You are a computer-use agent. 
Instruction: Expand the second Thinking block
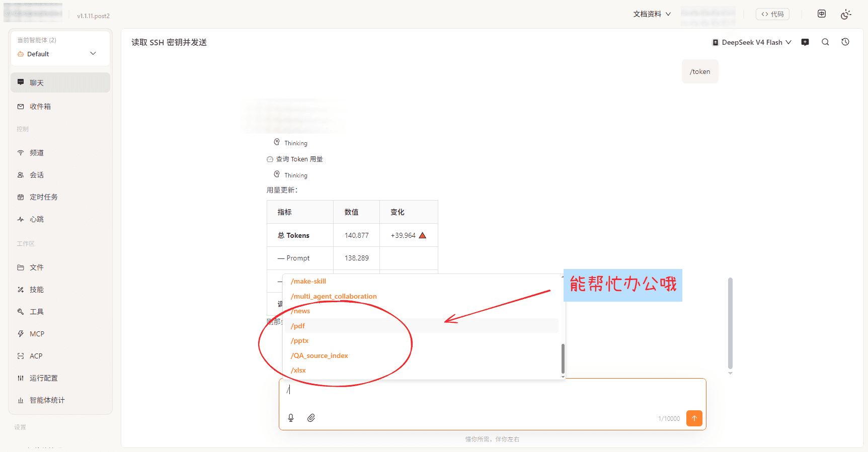coord(291,175)
